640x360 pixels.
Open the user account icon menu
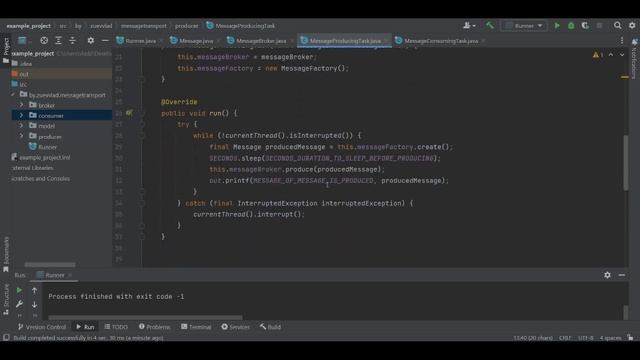coord(469,25)
